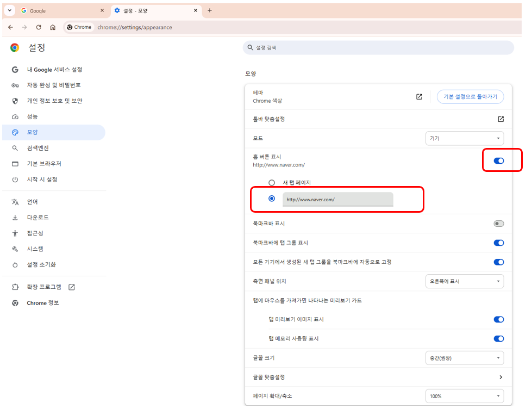Viewport: 532px width, 408px height.
Task: Toggle 탭 메모리 사용량 표시 switch
Action: click(499, 339)
